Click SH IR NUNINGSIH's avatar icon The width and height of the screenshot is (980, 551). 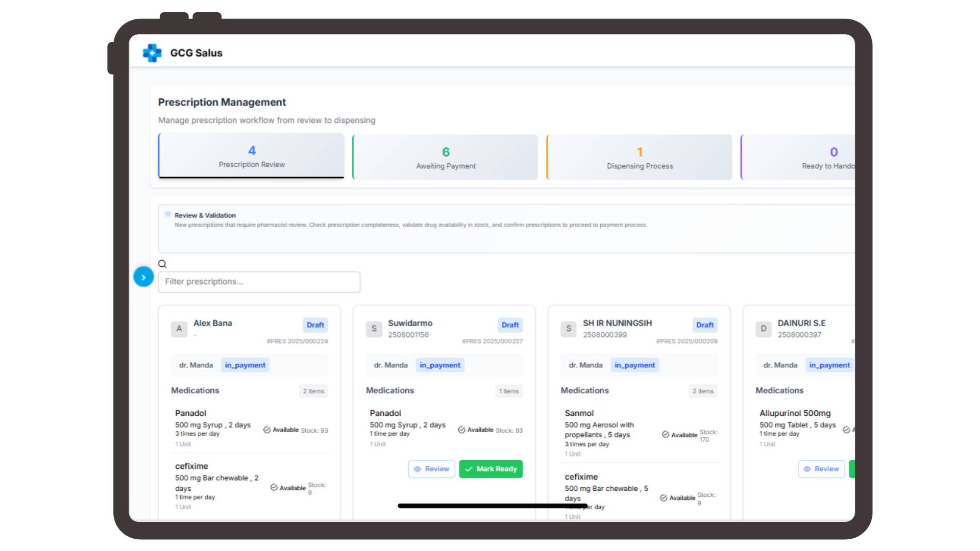tap(569, 329)
